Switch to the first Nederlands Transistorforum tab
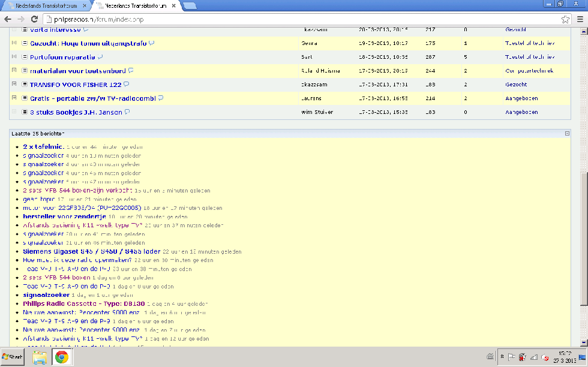 tap(46, 5)
